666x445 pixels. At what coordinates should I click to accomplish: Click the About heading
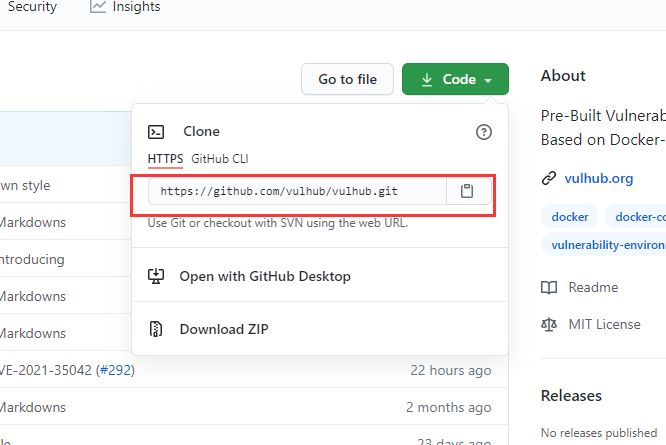563,76
